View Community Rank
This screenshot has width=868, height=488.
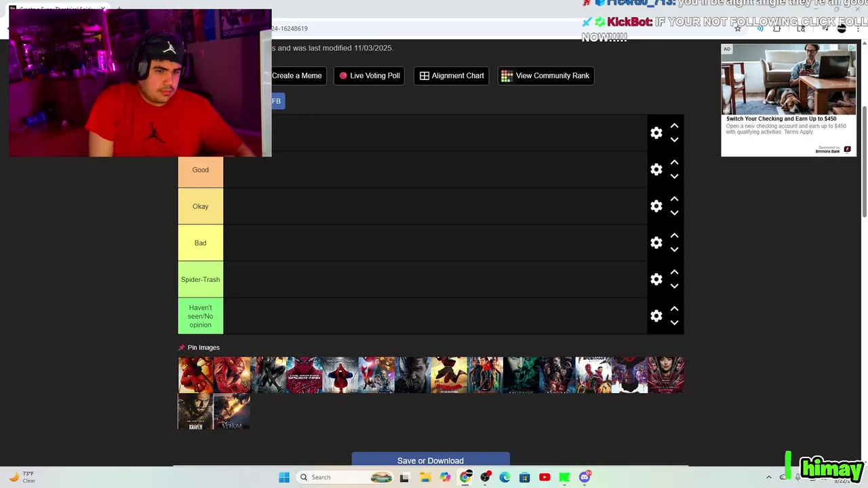click(545, 76)
